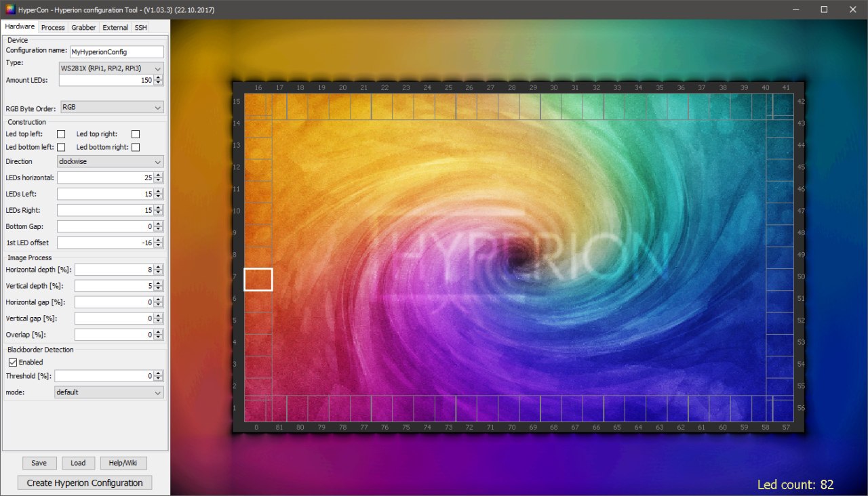Decrease Amount LEDs with down arrow
The height and width of the screenshot is (496, 868).
click(x=159, y=83)
